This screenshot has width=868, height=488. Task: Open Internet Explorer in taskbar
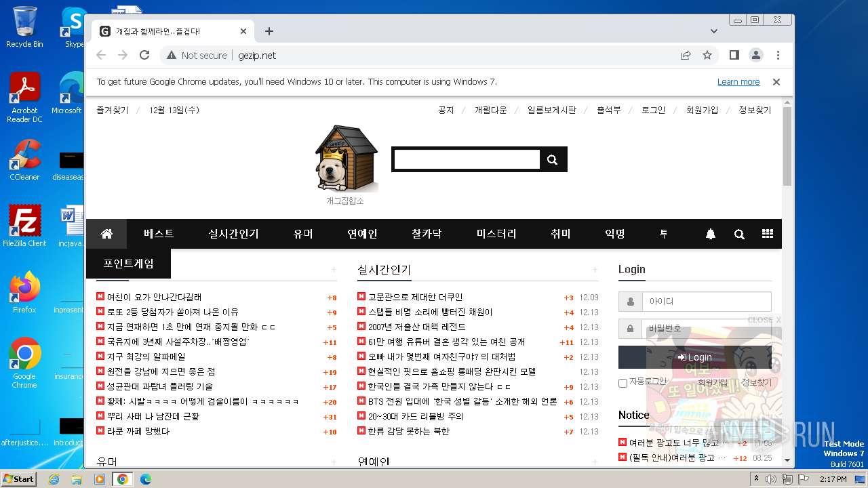(x=54, y=479)
